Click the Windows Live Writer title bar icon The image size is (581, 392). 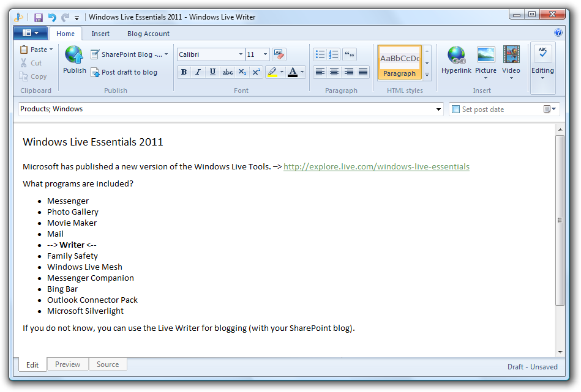19,17
